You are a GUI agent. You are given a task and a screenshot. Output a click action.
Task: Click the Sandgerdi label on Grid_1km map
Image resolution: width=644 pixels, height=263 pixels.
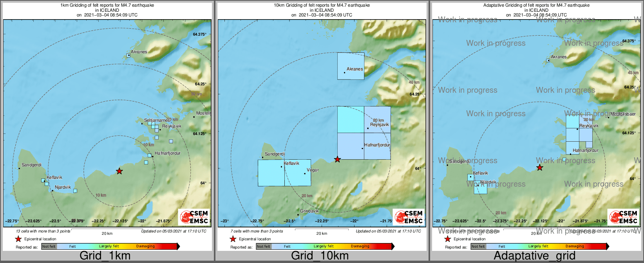coord(31,165)
